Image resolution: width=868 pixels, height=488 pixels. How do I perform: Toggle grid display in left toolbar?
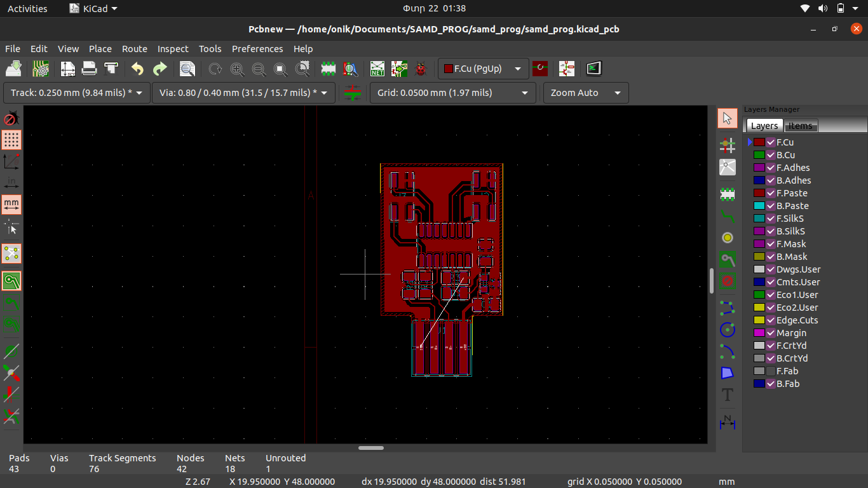pos(11,140)
